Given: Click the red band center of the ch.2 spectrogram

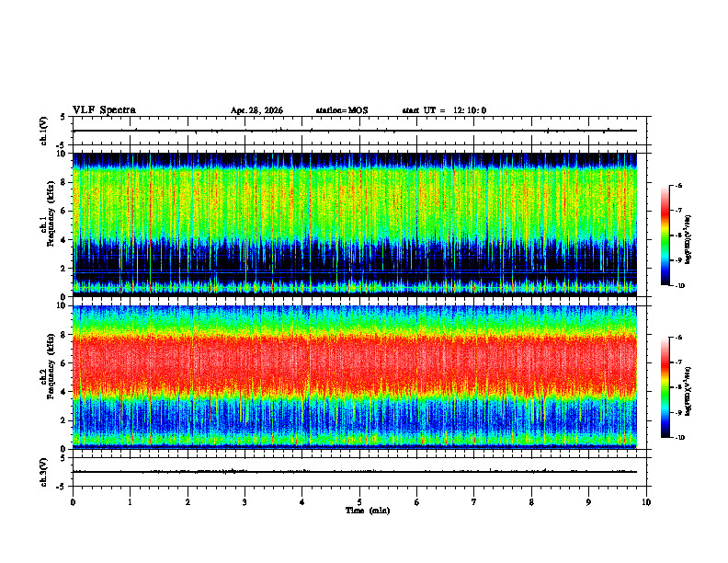Looking at the screenshot, I should (355, 364).
